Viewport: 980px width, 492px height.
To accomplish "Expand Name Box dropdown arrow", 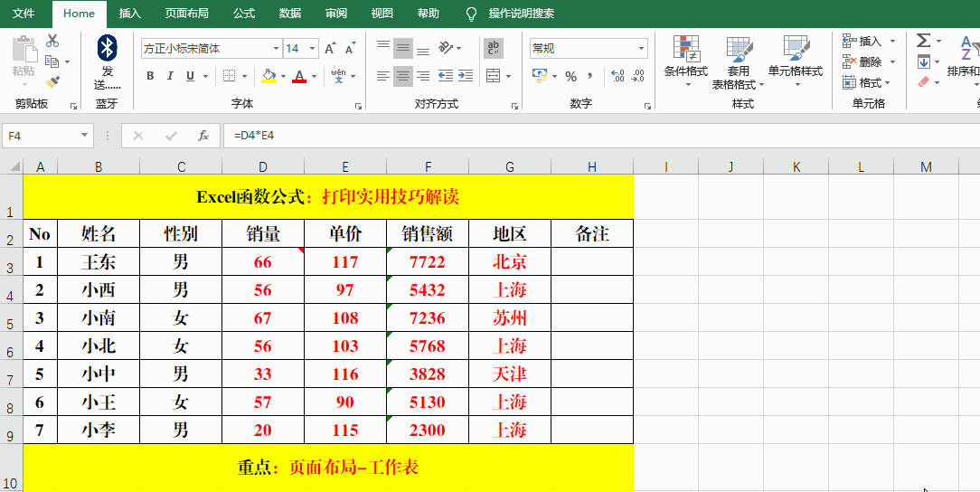I will pos(84,136).
